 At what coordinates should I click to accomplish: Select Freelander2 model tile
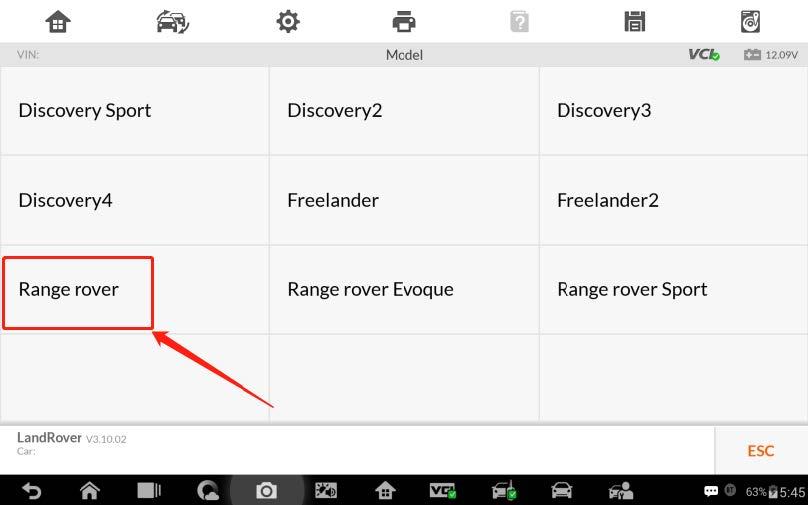674,200
